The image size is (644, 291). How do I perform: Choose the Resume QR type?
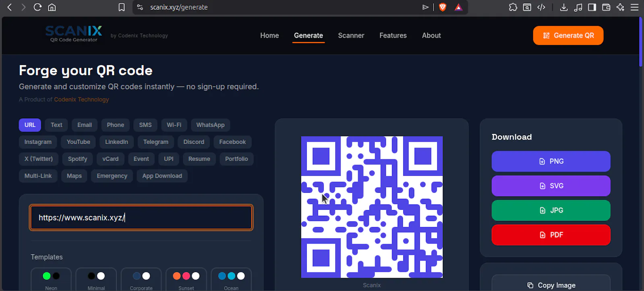click(199, 159)
